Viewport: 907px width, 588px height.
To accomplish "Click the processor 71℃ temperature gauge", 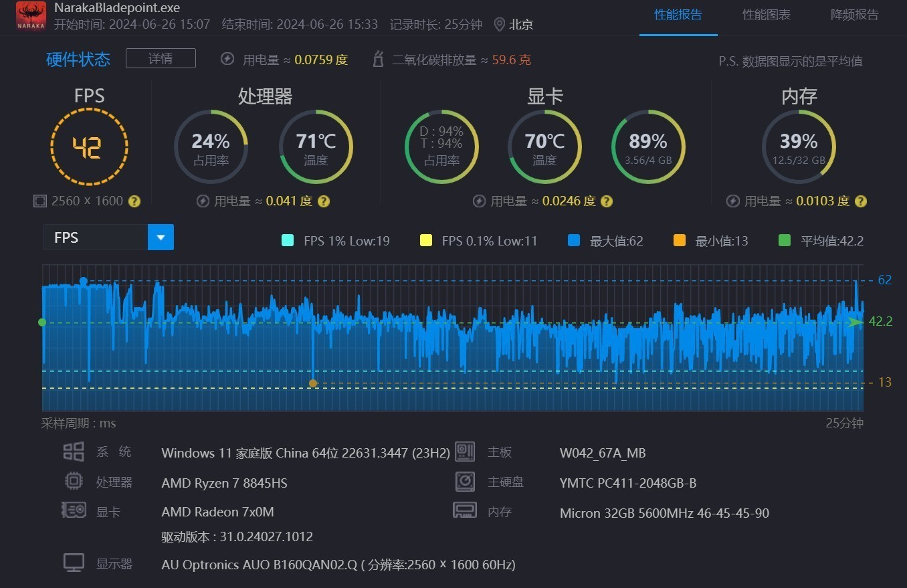I will point(316,146).
